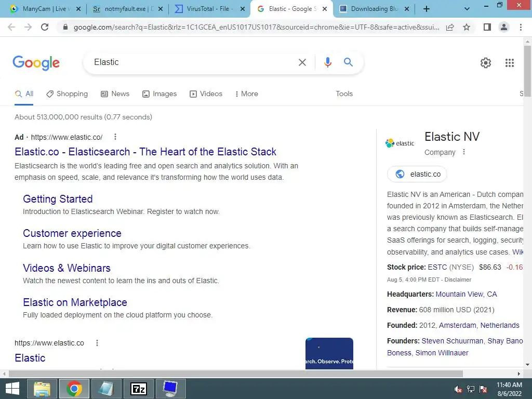Bookmark this tab with the star

[467, 27]
